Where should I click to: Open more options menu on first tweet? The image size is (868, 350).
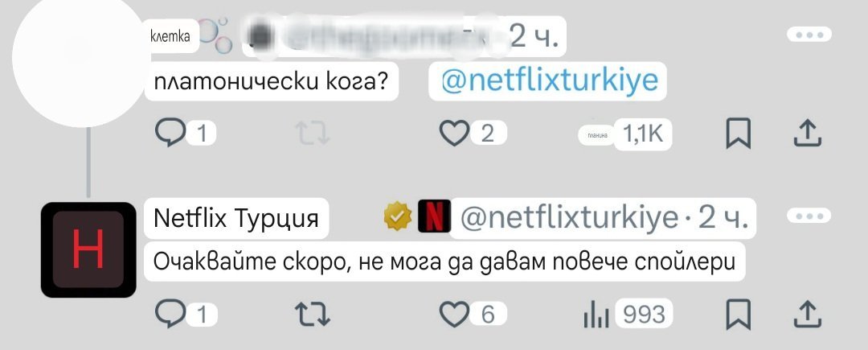[x=807, y=35]
